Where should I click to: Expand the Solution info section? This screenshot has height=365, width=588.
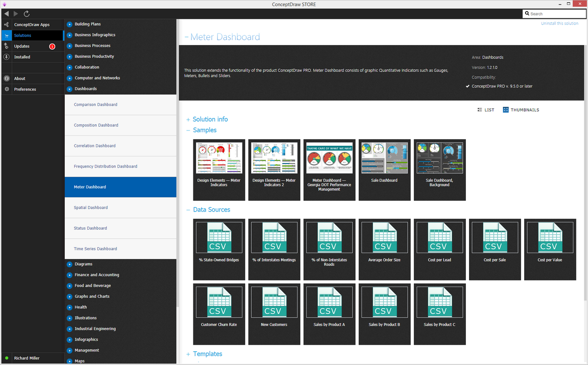[210, 119]
